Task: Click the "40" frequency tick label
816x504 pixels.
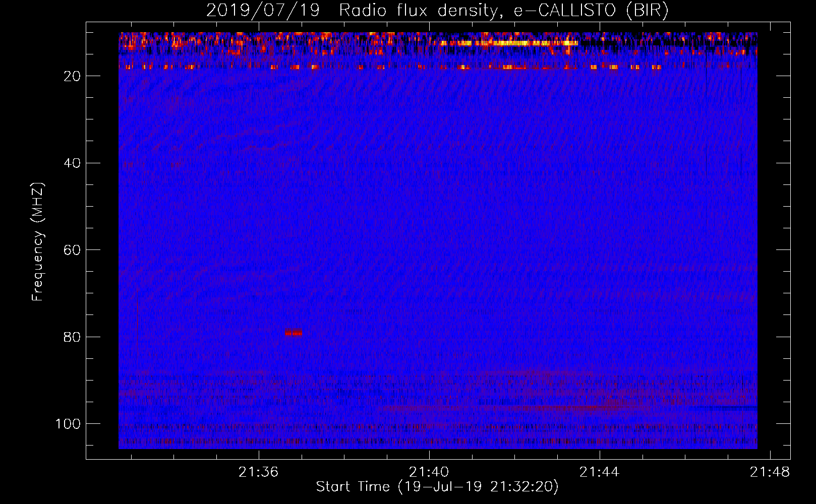Action: (x=72, y=163)
